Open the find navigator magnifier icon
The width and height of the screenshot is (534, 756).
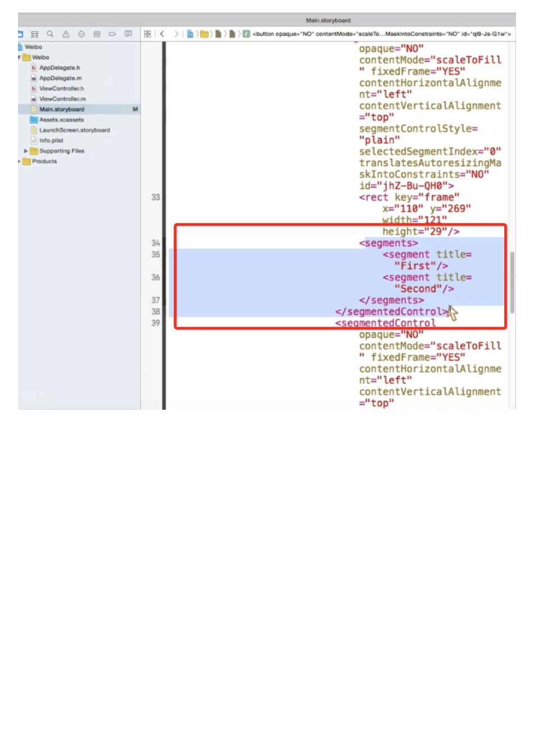tap(50, 34)
